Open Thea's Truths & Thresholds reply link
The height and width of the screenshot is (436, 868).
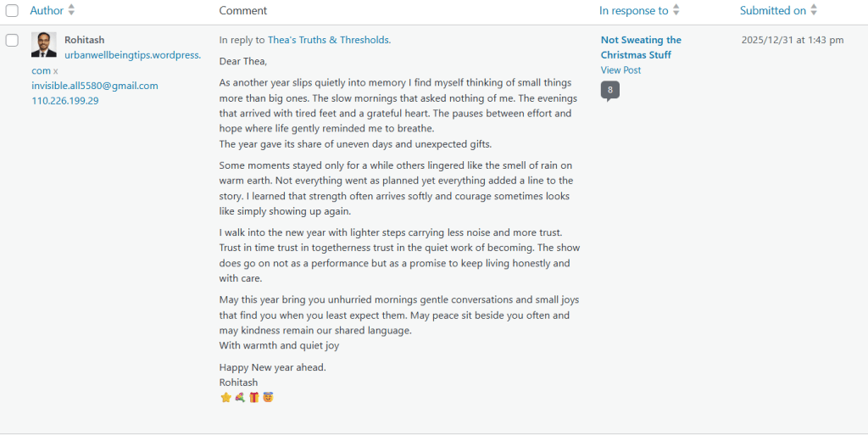[x=328, y=40]
